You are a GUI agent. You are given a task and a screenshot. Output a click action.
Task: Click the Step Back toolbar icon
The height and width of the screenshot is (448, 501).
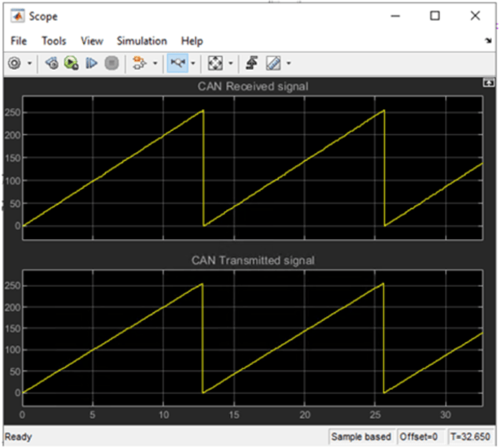click(52, 63)
